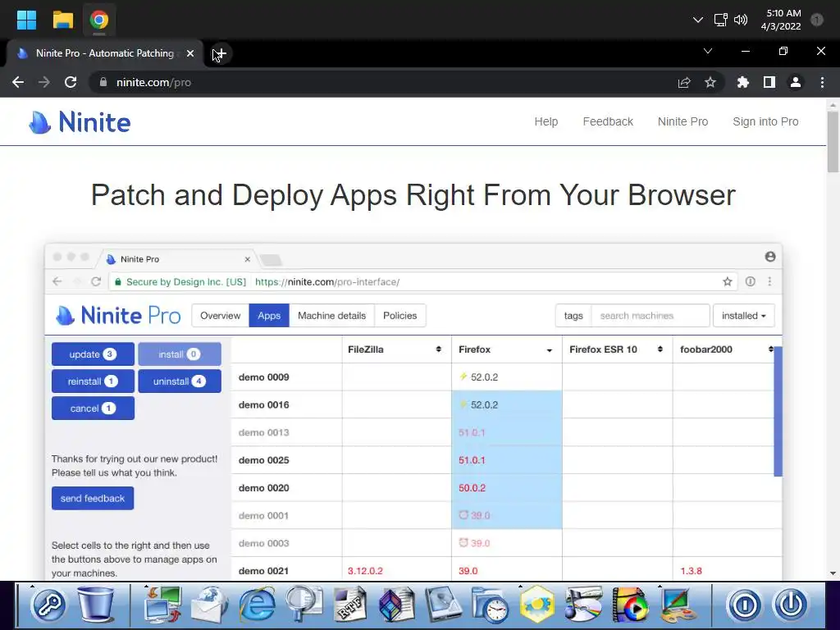Open the RTF document dock icon
840x630 pixels.
(x=350, y=605)
